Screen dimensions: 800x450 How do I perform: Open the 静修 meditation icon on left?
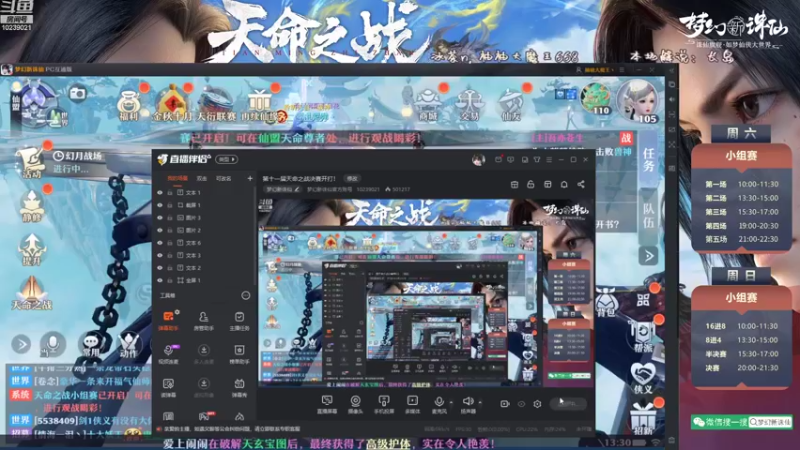click(x=31, y=206)
